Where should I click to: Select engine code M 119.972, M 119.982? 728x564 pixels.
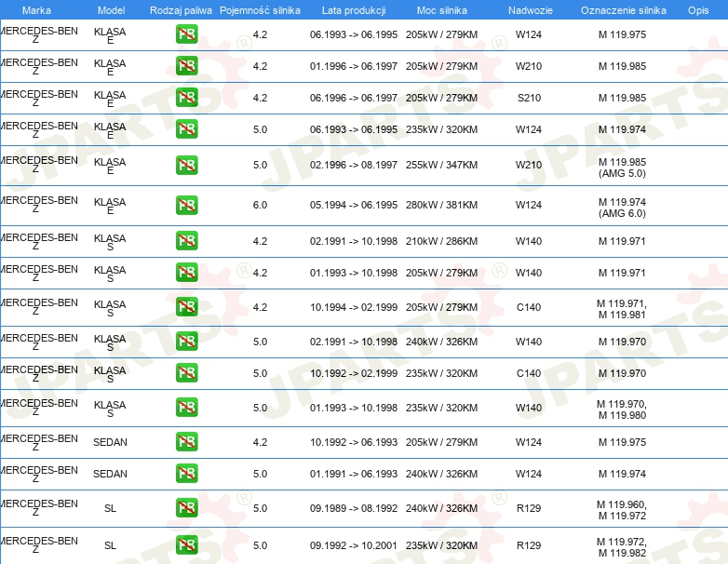[622, 547]
